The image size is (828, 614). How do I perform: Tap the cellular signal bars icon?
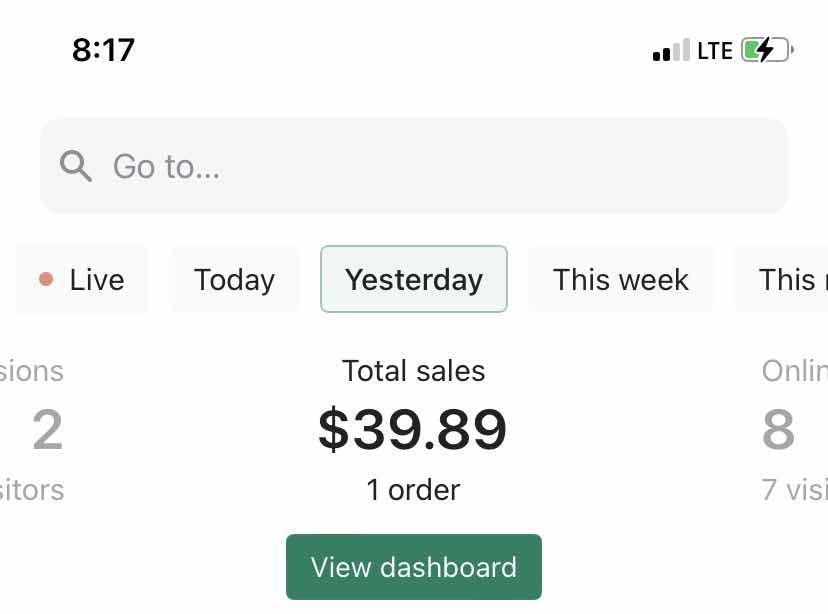click(670, 51)
